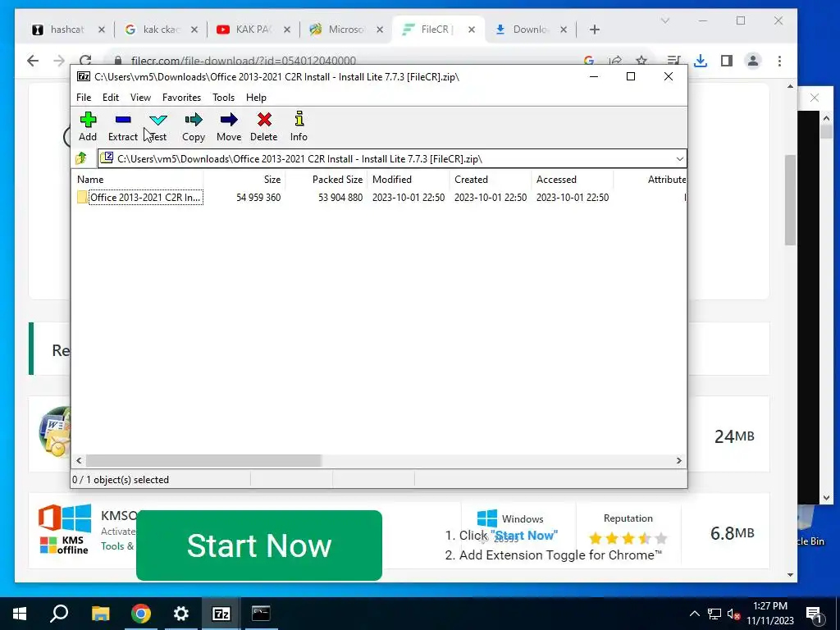Go back in Chrome browser

[33, 61]
